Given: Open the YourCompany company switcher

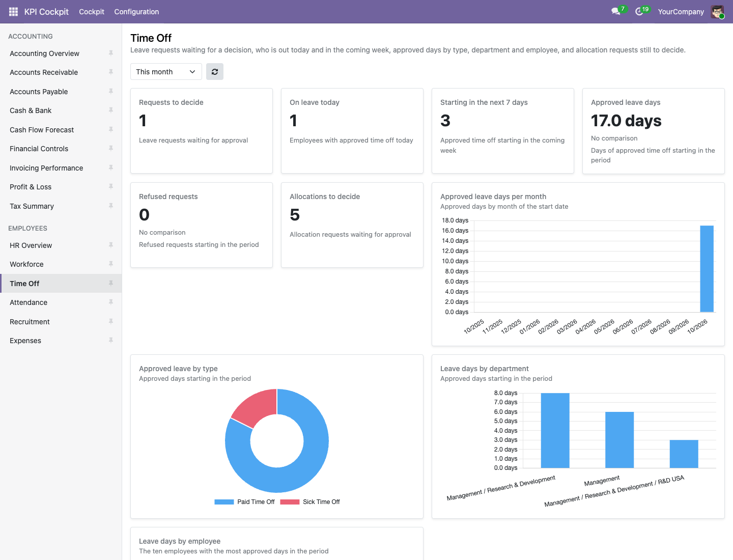Looking at the screenshot, I should point(681,12).
